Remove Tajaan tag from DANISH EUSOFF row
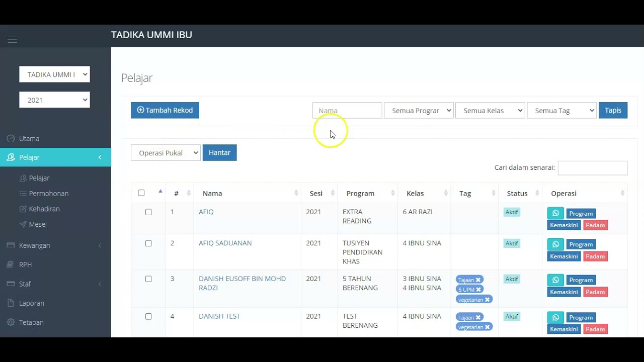The height and width of the screenshot is (362, 644). tap(478, 280)
